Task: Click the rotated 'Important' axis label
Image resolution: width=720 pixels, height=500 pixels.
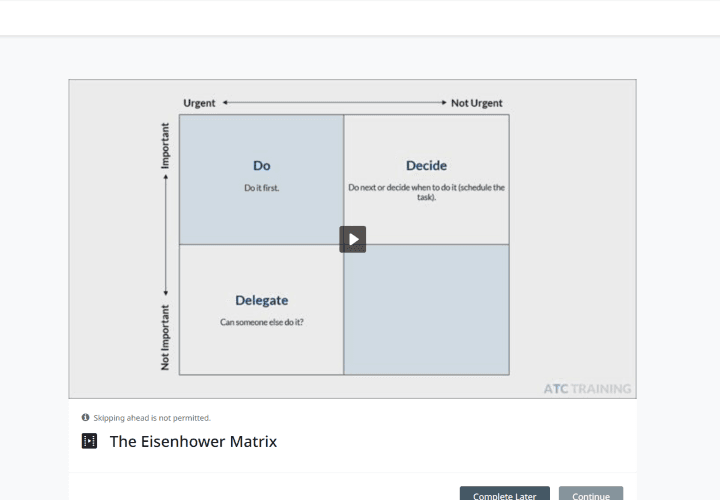Action: tap(166, 146)
